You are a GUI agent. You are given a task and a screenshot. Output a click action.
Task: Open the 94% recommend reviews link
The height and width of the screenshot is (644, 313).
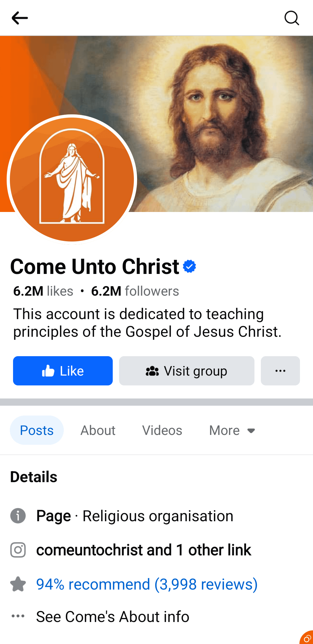point(147,584)
